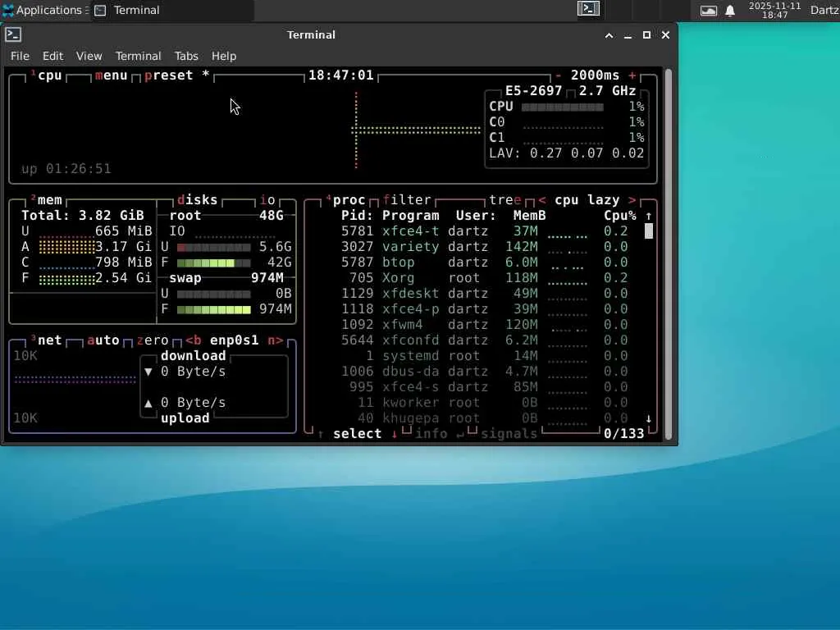Select the variety process row

478,247
